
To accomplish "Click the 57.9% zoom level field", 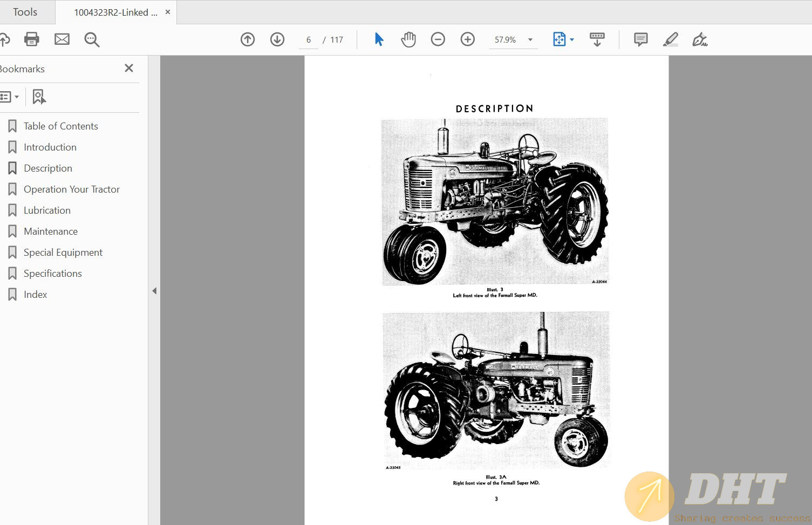I will coord(506,40).
